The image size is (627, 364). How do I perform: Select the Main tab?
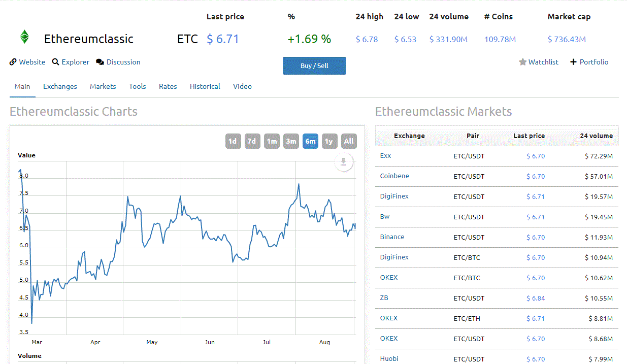[22, 86]
